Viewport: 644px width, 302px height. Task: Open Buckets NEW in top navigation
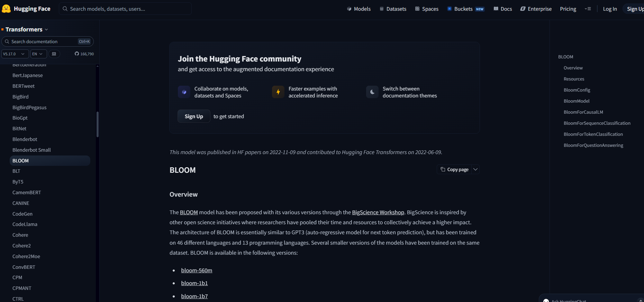[466, 9]
